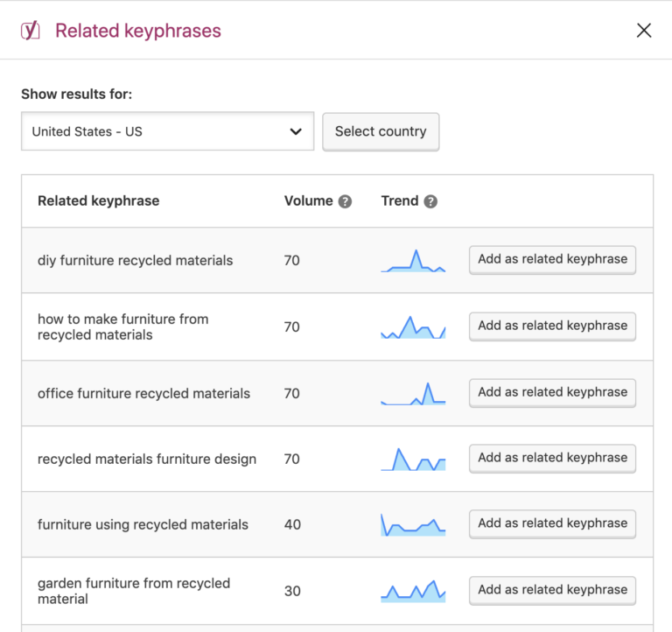
Task: Add 'diy furniture recycled materials' as related keyphrase
Action: click(x=552, y=259)
